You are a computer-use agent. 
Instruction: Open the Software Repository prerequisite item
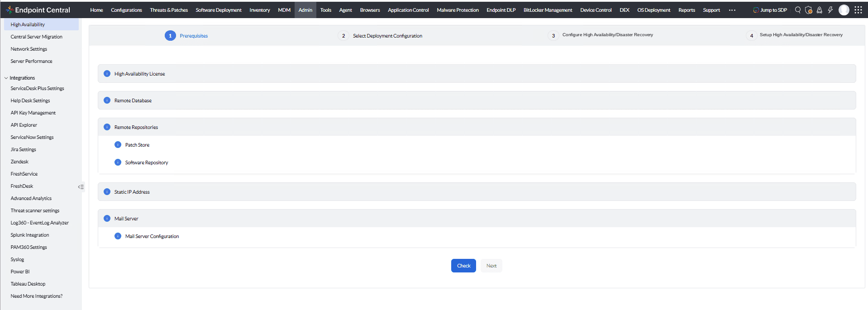pyautogui.click(x=147, y=162)
